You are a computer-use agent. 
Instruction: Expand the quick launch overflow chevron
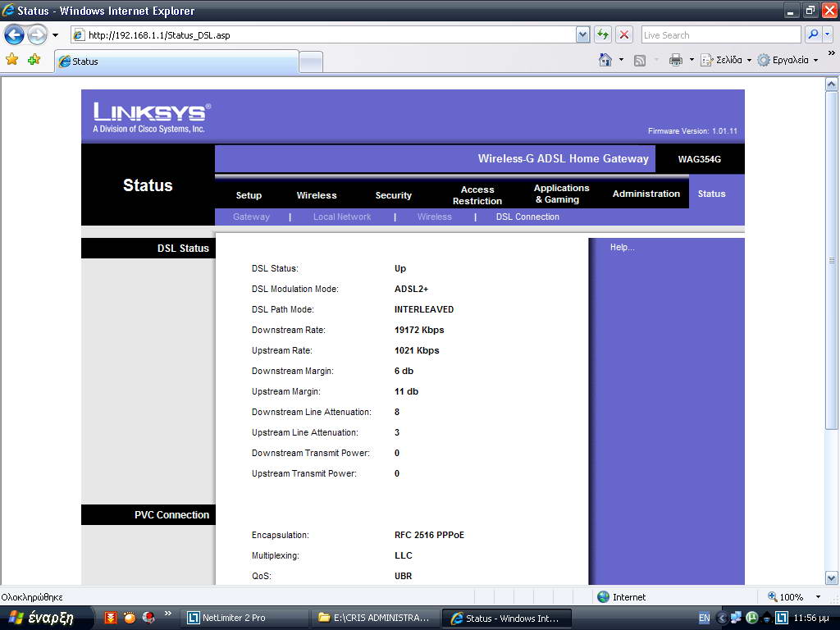(168, 614)
